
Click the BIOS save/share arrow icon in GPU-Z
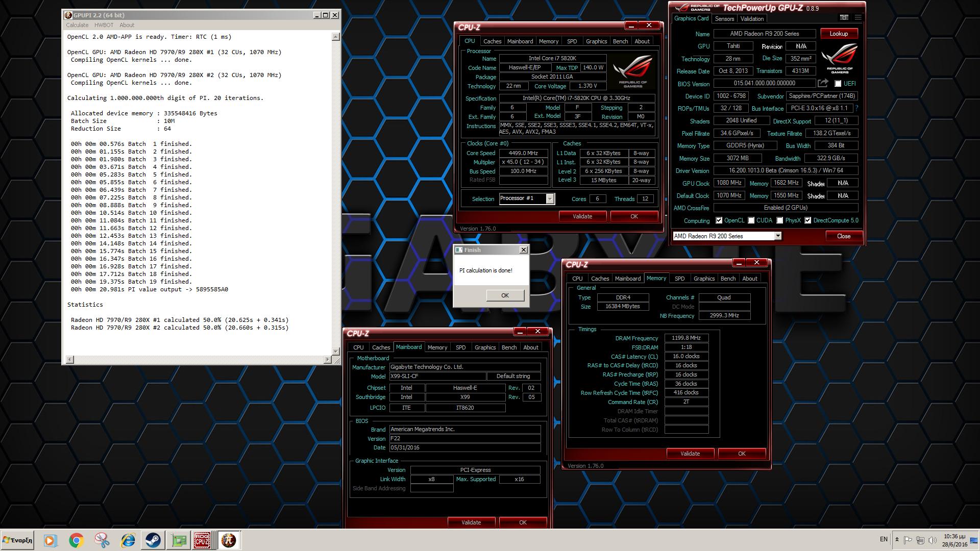point(823,83)
